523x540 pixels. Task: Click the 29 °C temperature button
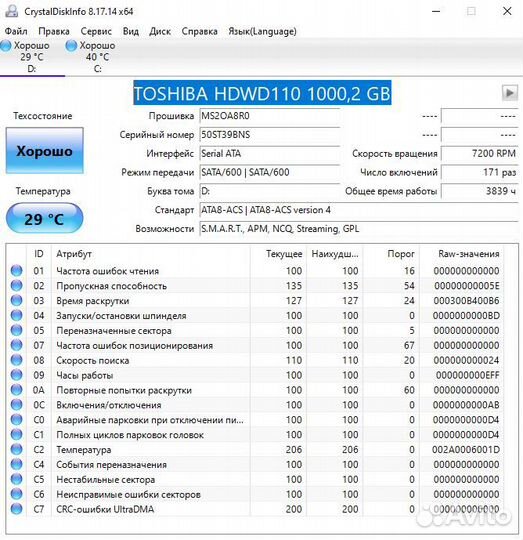44,218
